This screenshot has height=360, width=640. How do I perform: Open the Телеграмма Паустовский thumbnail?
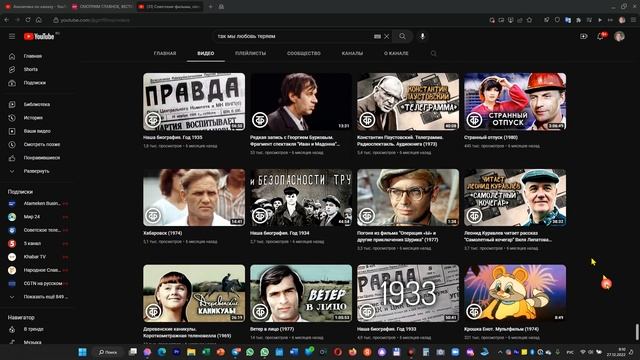pyautogui.click(x=408, y=102)
